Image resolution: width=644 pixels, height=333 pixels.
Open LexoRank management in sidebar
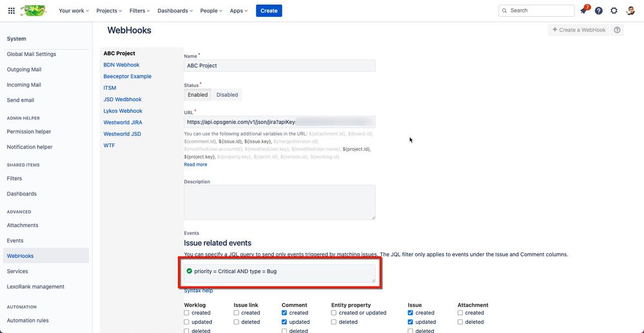point(35,287)
